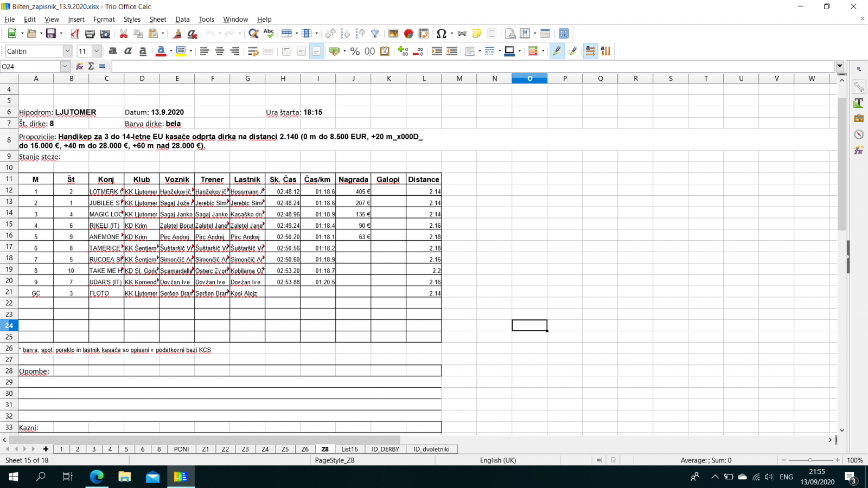Apply percent number format

(x=355, y=51)
